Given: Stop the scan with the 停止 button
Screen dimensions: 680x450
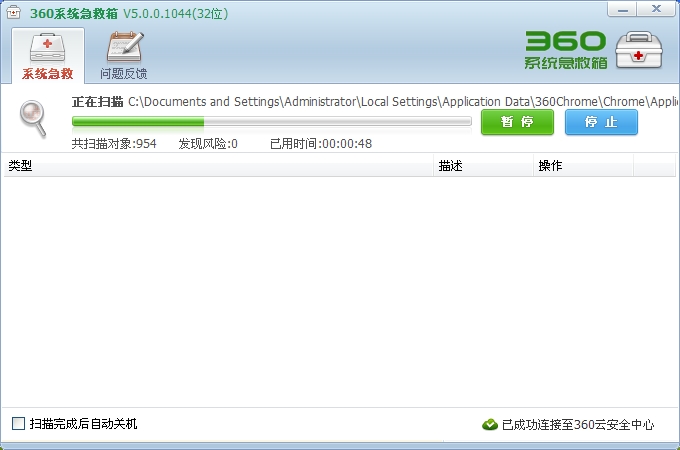Looking at the screenshot, I should 600,122.
